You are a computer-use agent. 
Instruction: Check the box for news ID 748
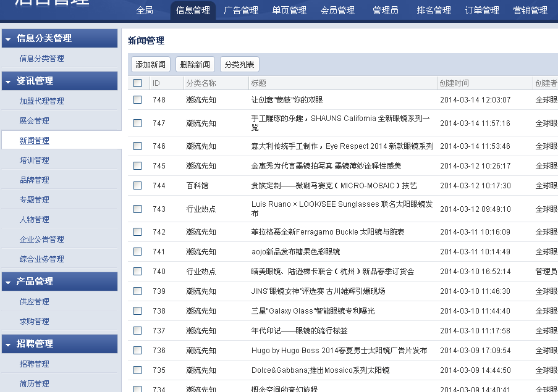(x=137, y=100)
